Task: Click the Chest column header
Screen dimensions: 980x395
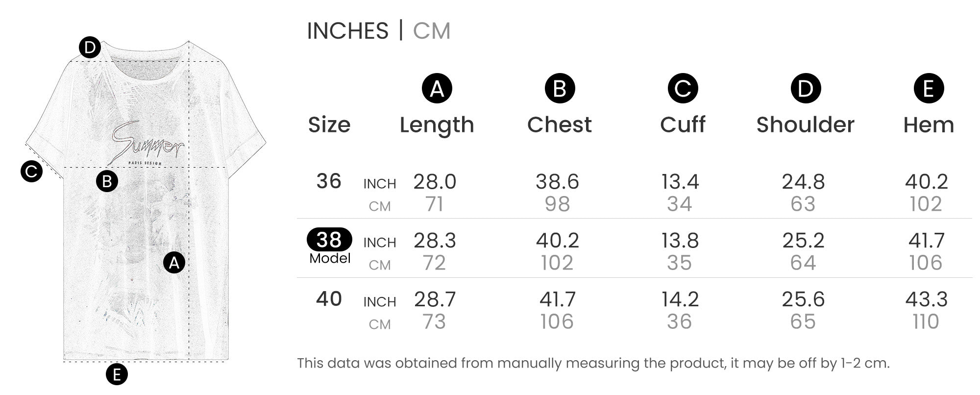Action: click(x=559, y=125)
